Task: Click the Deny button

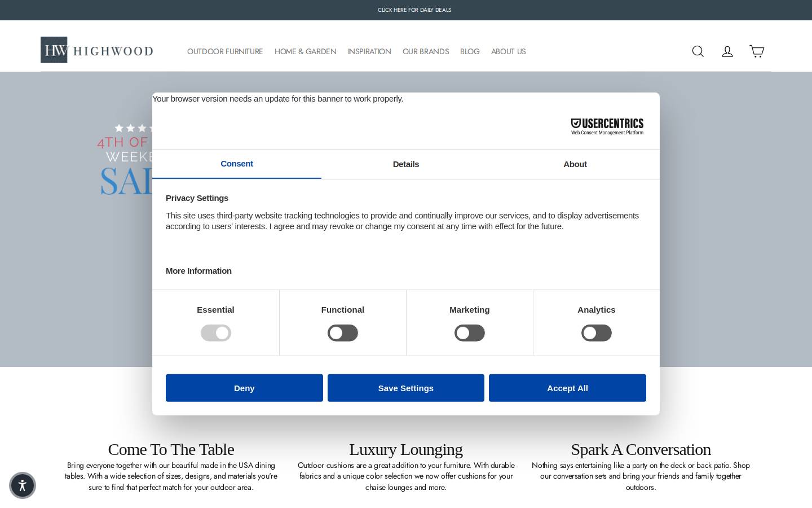Action: click(x=244, y=388)
